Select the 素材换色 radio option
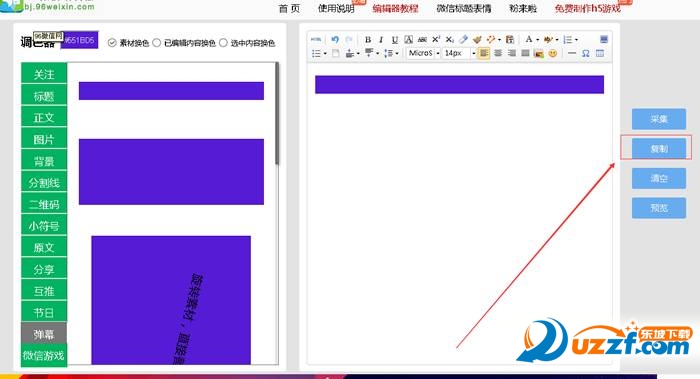This screenshot has width=700, height=379. [112, 43]
